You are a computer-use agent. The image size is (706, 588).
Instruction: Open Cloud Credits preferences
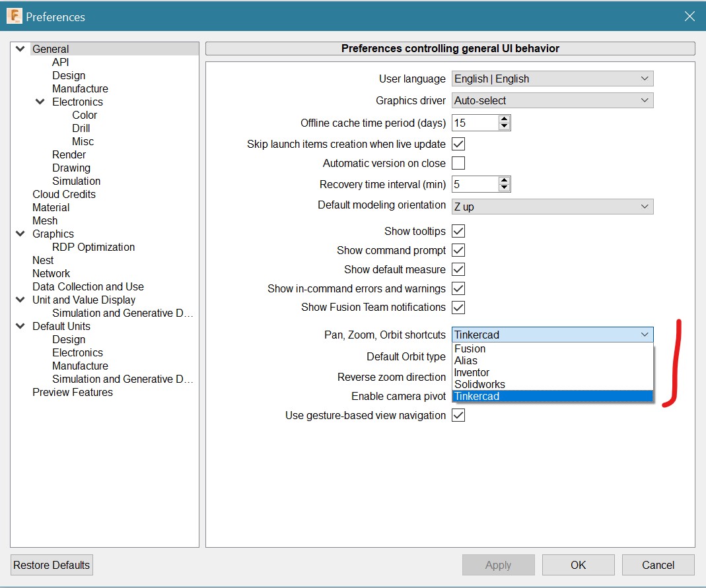(64, 195)
